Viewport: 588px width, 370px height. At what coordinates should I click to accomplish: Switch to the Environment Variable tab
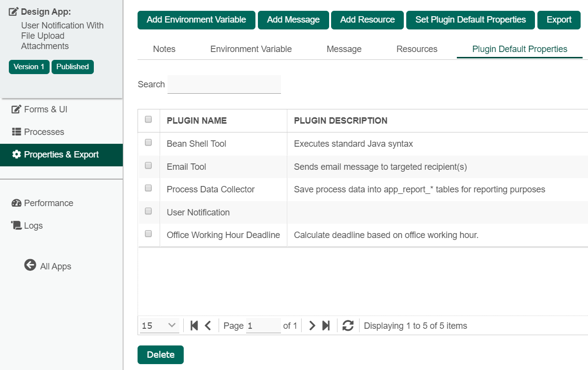[x=251, y=49]
